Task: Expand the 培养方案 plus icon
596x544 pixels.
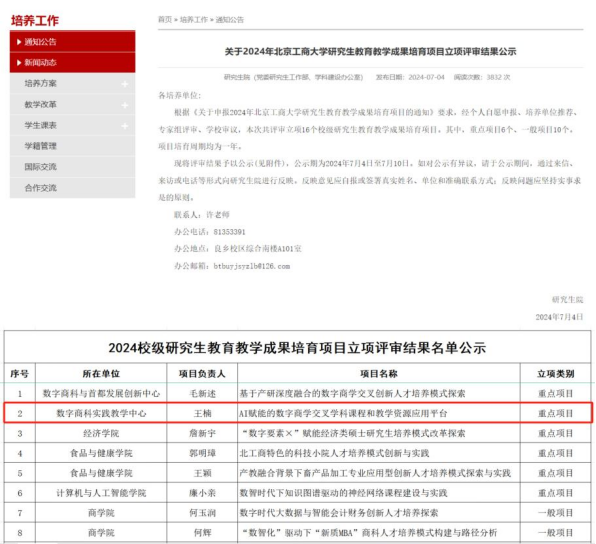Action: (125, 84)
